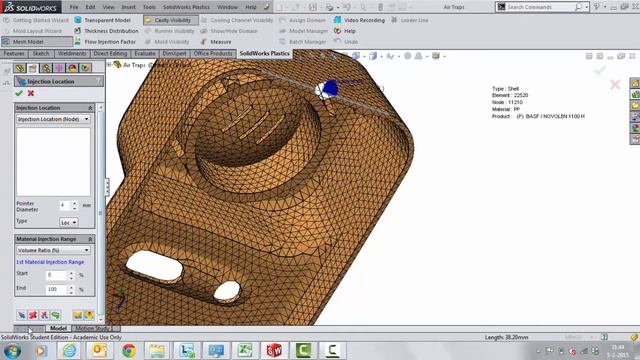Click Undo in Plastics toolbar
This screenshot has width=640, height=360.
pyautogui.click(x=346, y=42)
